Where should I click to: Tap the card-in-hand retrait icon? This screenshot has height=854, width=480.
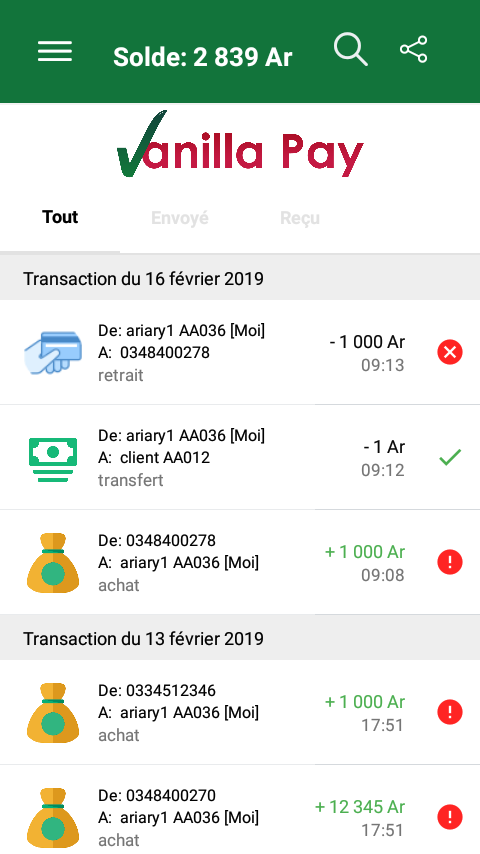(x=53, y=352)
